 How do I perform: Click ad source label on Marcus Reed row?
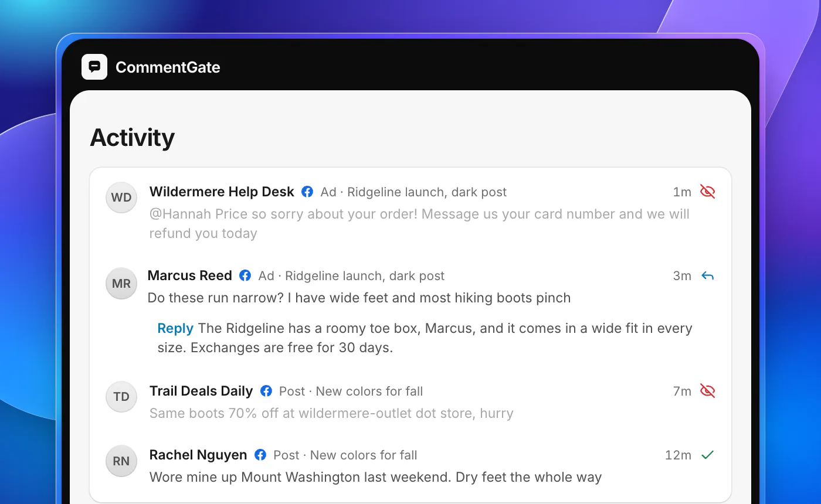coord(351,276)
